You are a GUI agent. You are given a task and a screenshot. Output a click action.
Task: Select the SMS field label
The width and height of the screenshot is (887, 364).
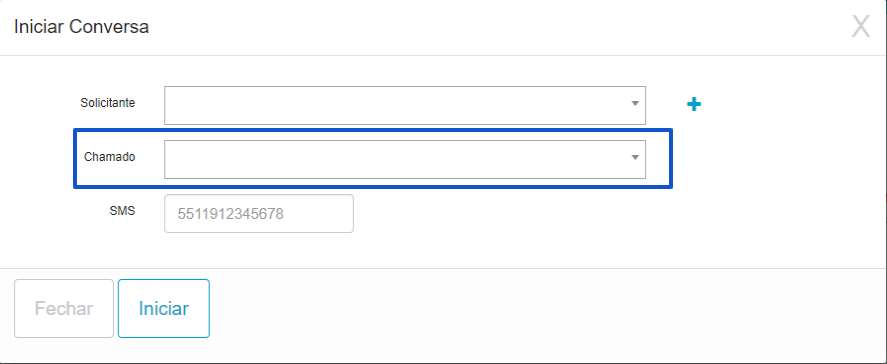122,211
